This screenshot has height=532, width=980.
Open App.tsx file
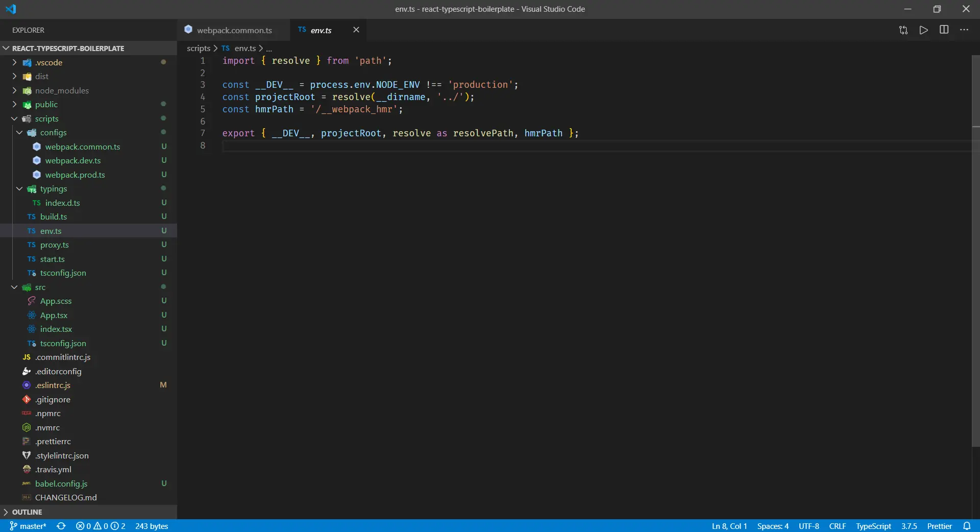click(88, 315)
